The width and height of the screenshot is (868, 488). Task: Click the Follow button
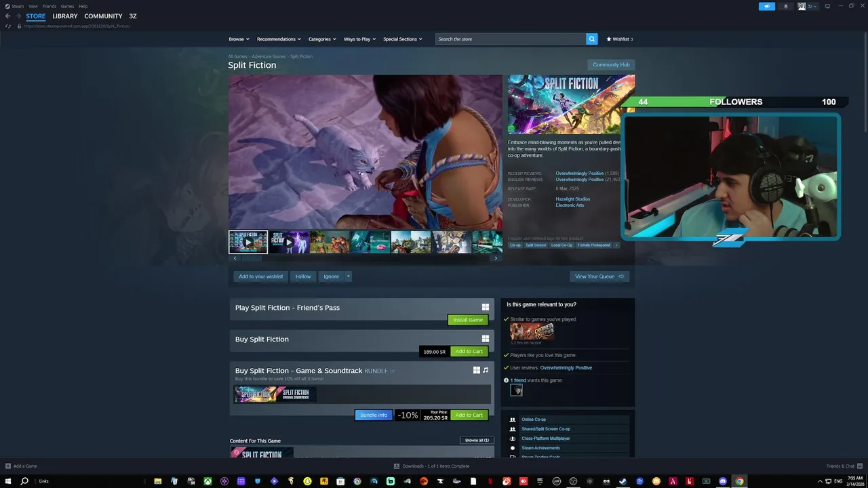(x=303, y=276)
